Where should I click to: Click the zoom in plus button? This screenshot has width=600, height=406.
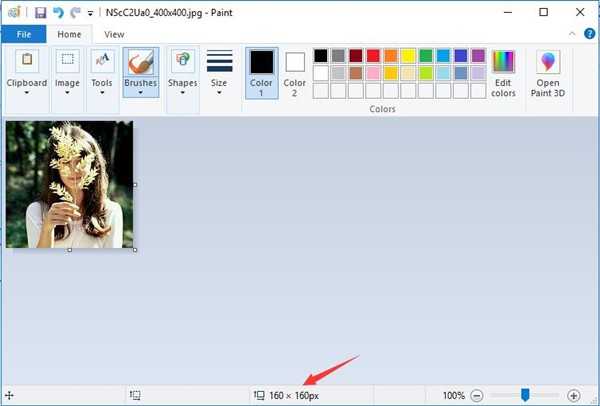point(573,396)
